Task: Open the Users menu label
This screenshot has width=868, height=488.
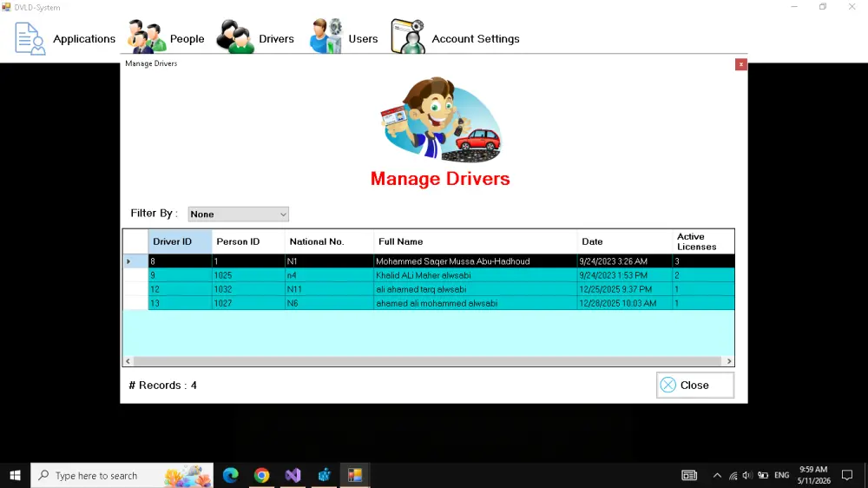Action: click(x=363, y=39)
